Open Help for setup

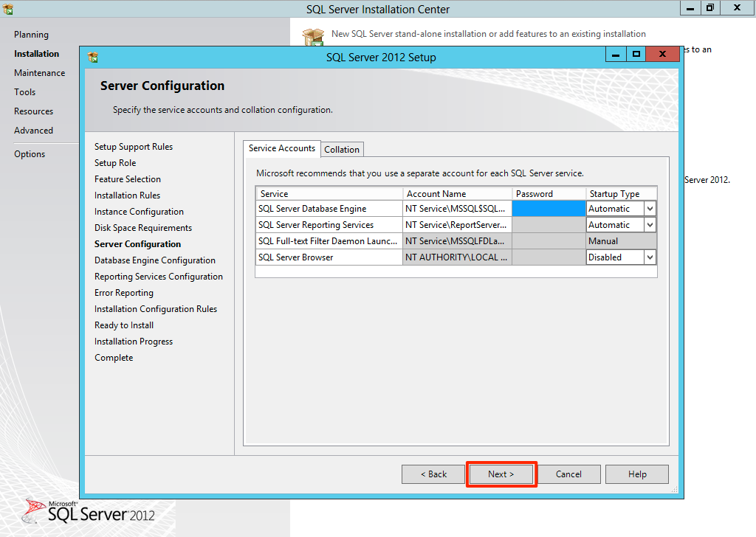[x=637, y=474]
